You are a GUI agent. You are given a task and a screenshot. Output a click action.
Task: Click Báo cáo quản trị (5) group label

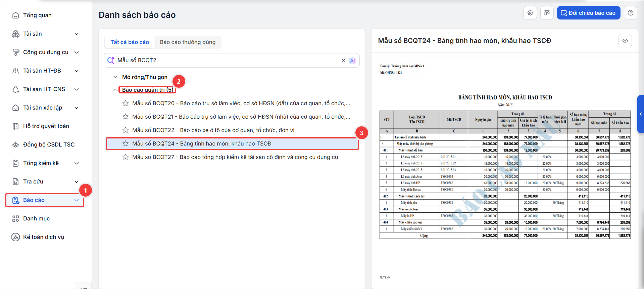(x=148, y=90)
